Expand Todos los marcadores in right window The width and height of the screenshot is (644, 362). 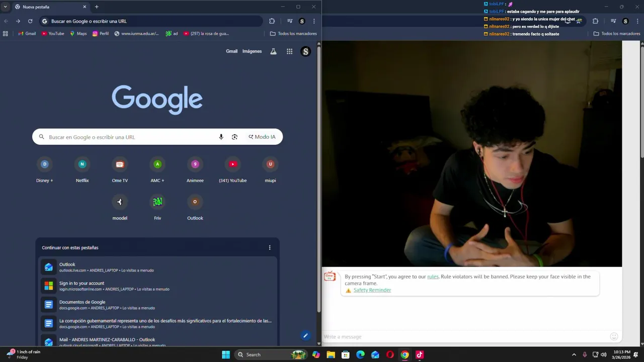pos(617,34)
